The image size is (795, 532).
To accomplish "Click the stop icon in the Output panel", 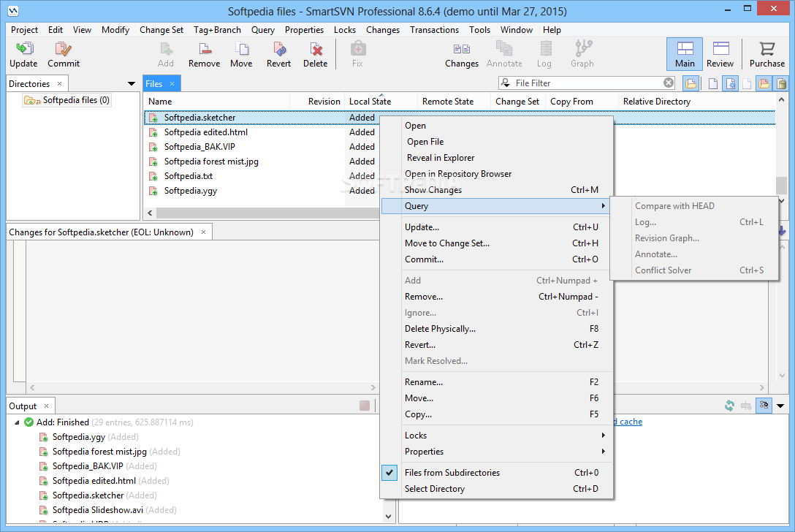I will pos(364,406).
